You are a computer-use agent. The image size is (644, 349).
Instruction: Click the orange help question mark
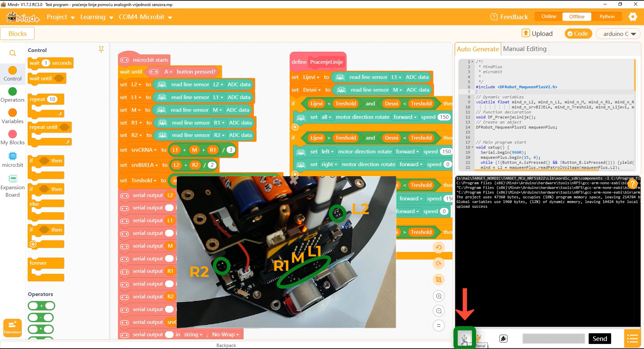pyautogui.click(x=632, y=184)
